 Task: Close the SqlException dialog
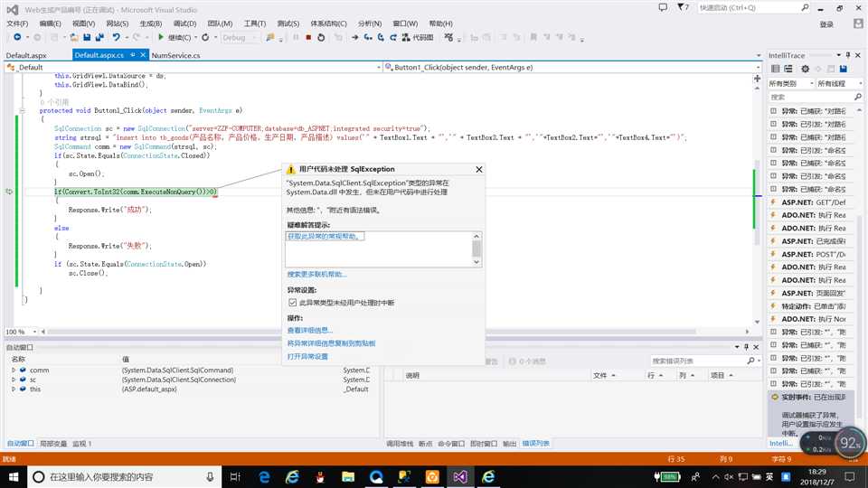[479, 169]
